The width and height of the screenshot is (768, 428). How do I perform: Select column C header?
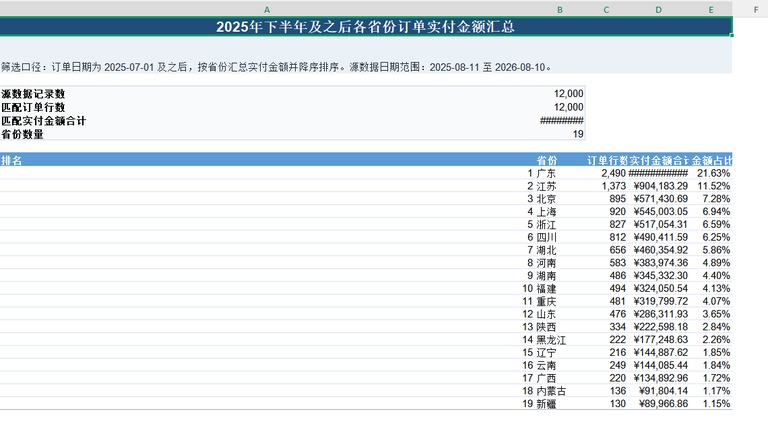point(606,9)
